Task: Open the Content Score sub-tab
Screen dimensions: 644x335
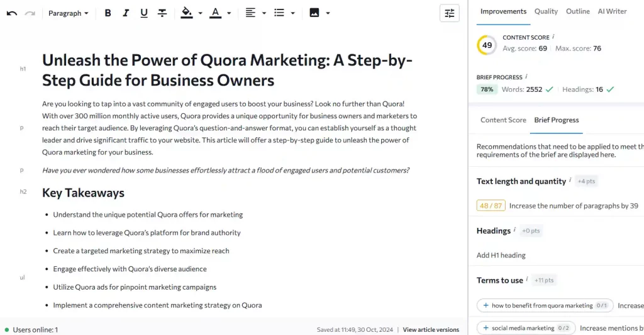Action: coord(503,120)
